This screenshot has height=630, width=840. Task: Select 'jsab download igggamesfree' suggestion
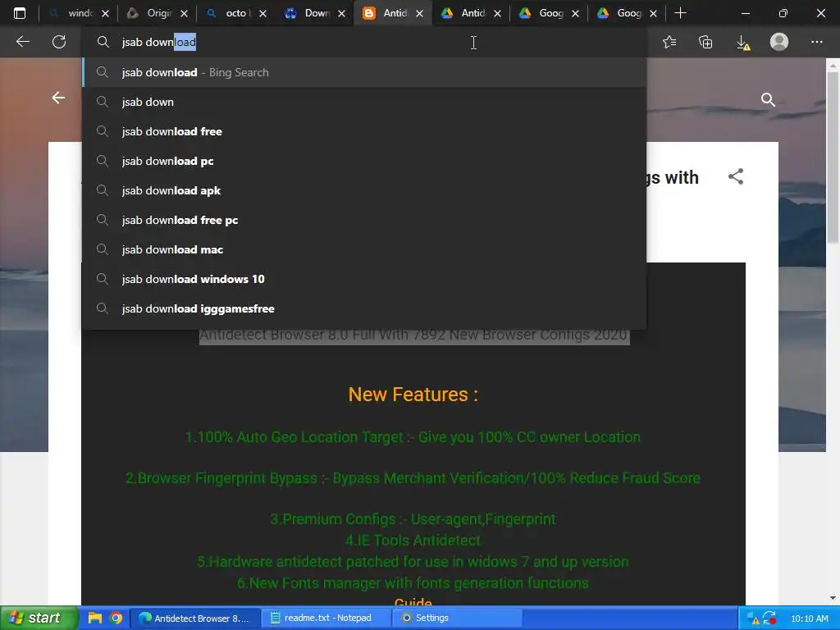click(x=364, y=308)
